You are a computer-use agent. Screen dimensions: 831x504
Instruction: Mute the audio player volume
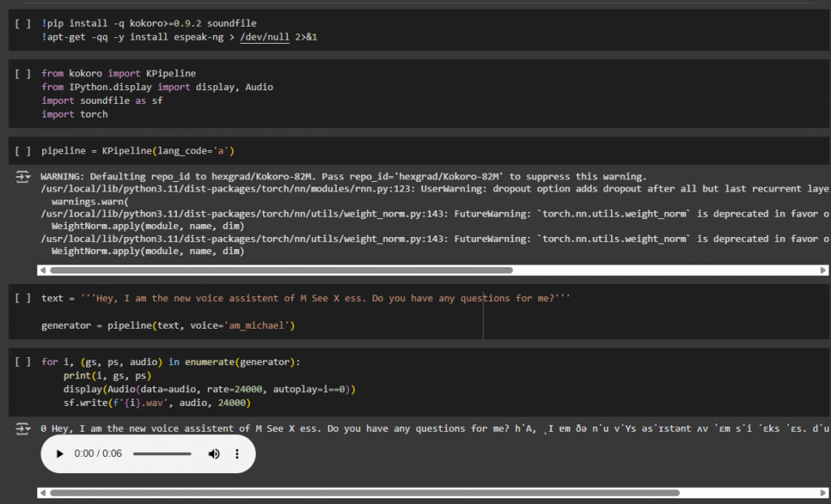click(x=213, y=454)
